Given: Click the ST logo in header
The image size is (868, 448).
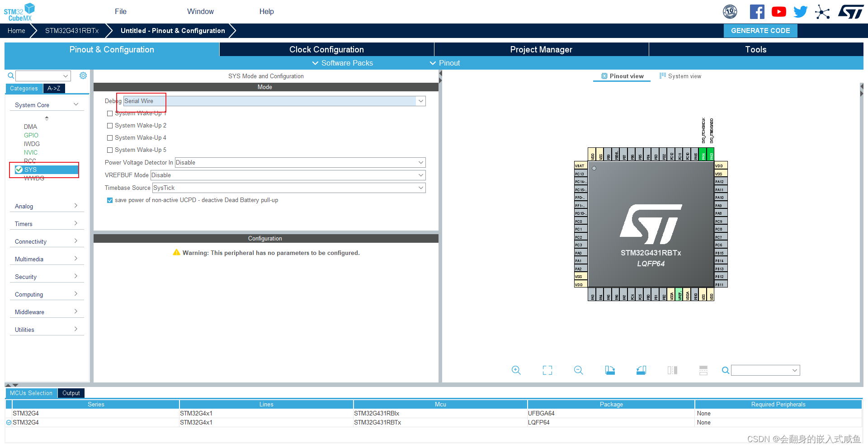Looking at the screenshot, I should click(x=851, y=12).
